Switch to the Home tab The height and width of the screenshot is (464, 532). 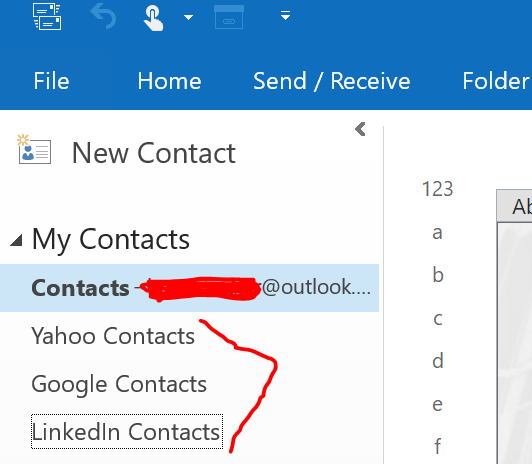tap(169, 81)
